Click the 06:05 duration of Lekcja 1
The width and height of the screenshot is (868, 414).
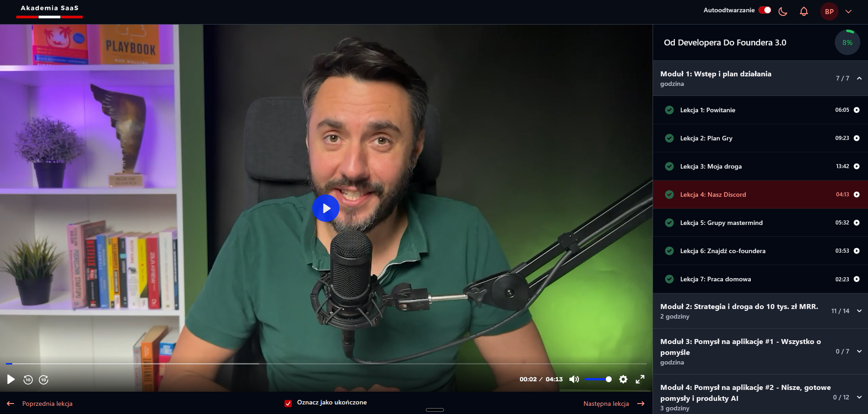click(x=842, y=110)
